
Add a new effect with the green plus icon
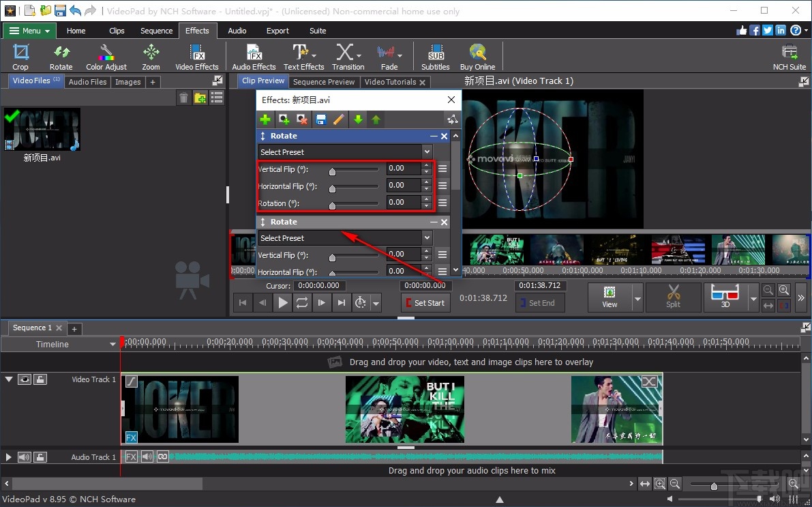[265, 119]
